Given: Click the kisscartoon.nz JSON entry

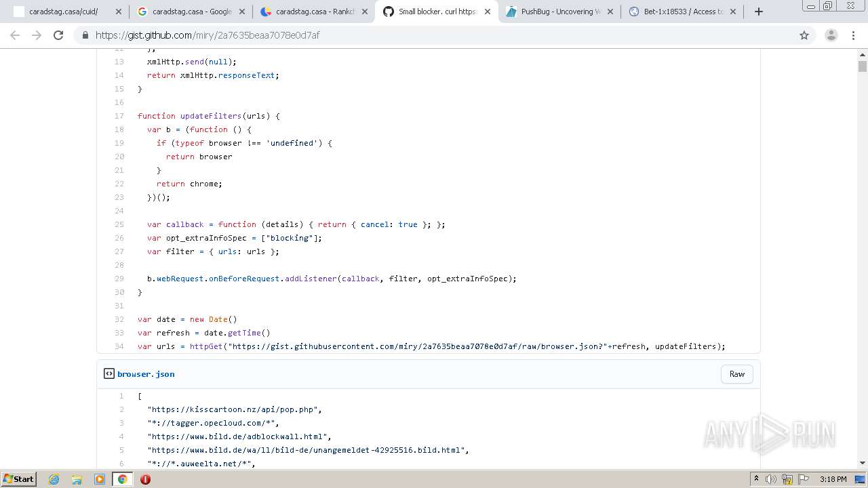Looking at the screenshot, I should (235, 409).
